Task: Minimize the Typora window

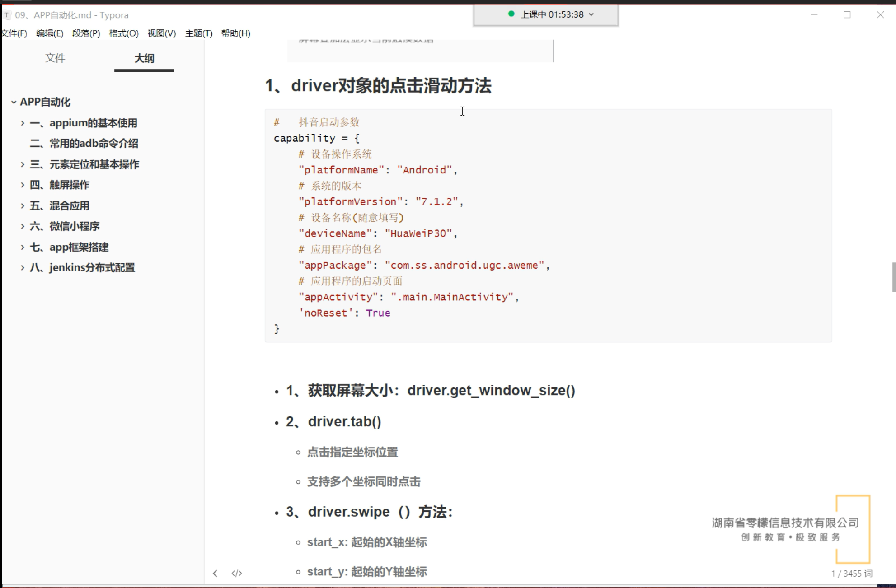Action: tap(814, 15)
